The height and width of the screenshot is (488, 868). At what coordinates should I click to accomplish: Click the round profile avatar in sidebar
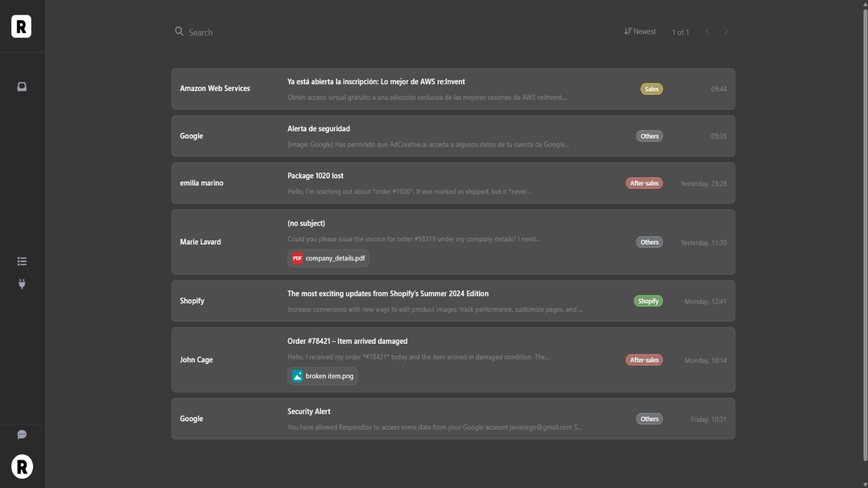pyautogui.click(x=22, y=466)
